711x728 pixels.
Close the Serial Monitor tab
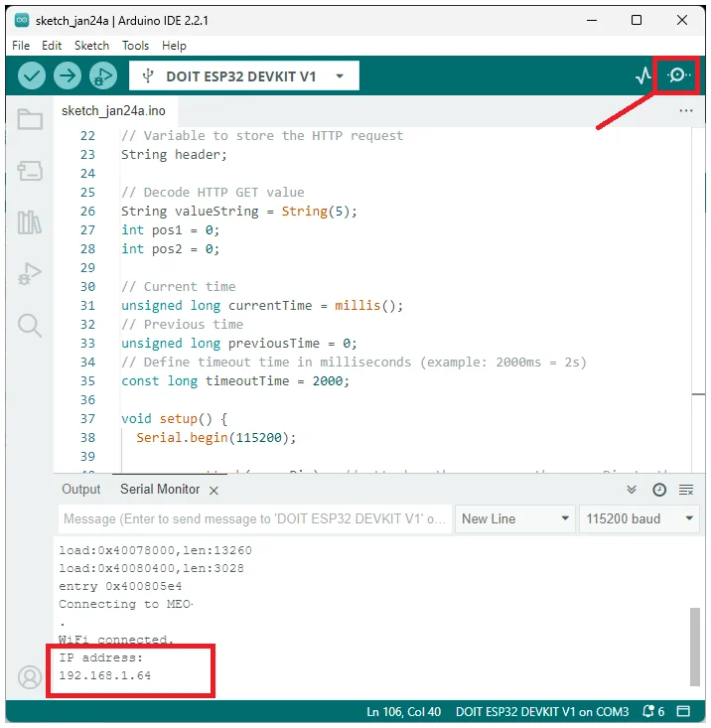[x=214, y=490]
